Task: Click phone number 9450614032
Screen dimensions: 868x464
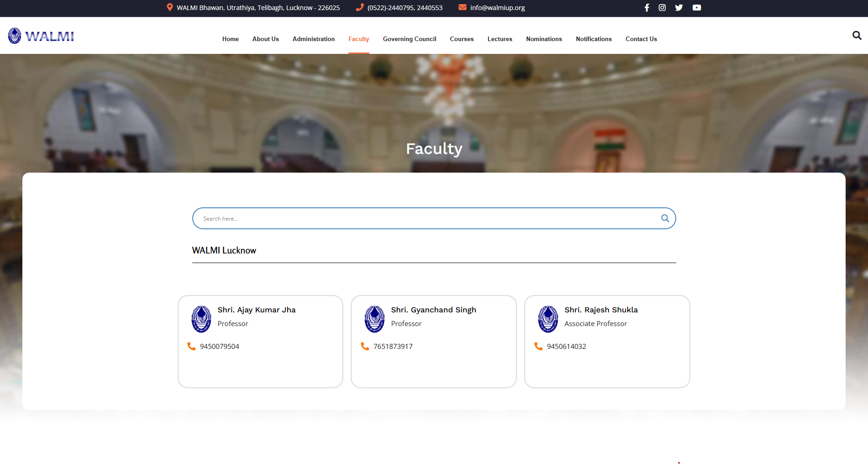Action: pyautogui.click(x=567, y=347)
